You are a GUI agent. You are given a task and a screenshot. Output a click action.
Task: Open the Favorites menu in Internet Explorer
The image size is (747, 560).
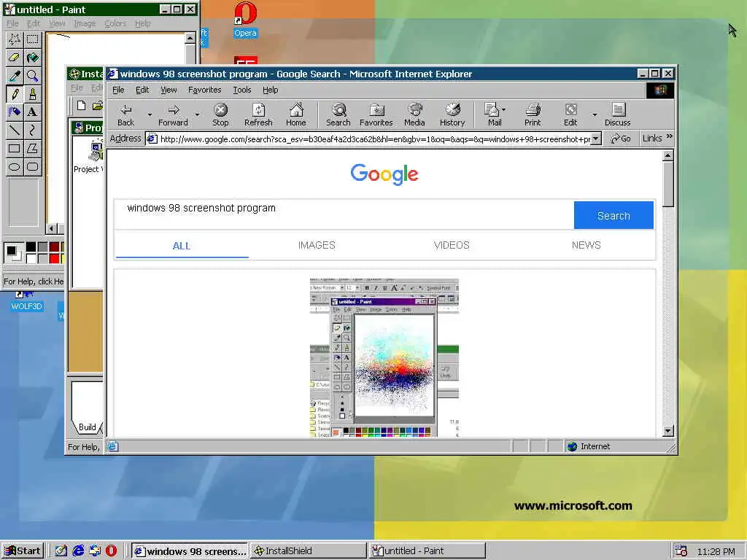click(x=204, y=90)
